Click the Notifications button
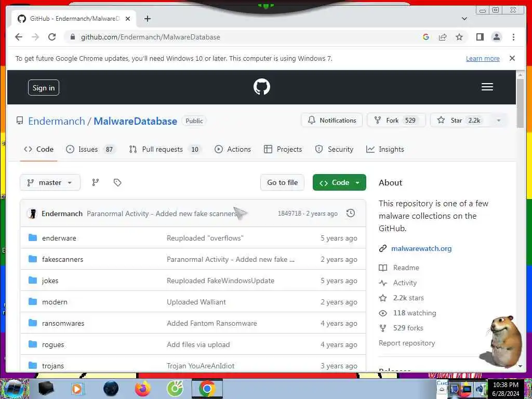Screen dimensions: 532x399 pyautogui.click(x=332, y=121)
